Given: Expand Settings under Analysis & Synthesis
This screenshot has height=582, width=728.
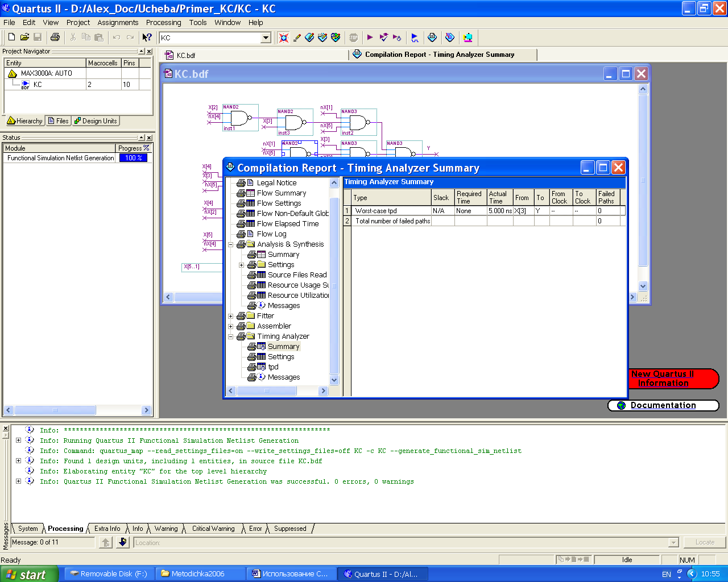Looking at the screenshot, I should click(x=242, y=265).
